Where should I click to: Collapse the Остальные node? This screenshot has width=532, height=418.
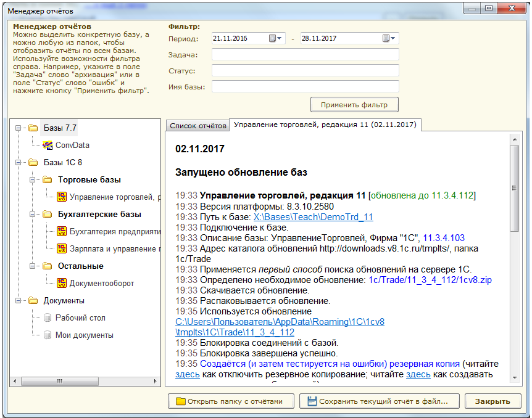coord(33,266)
